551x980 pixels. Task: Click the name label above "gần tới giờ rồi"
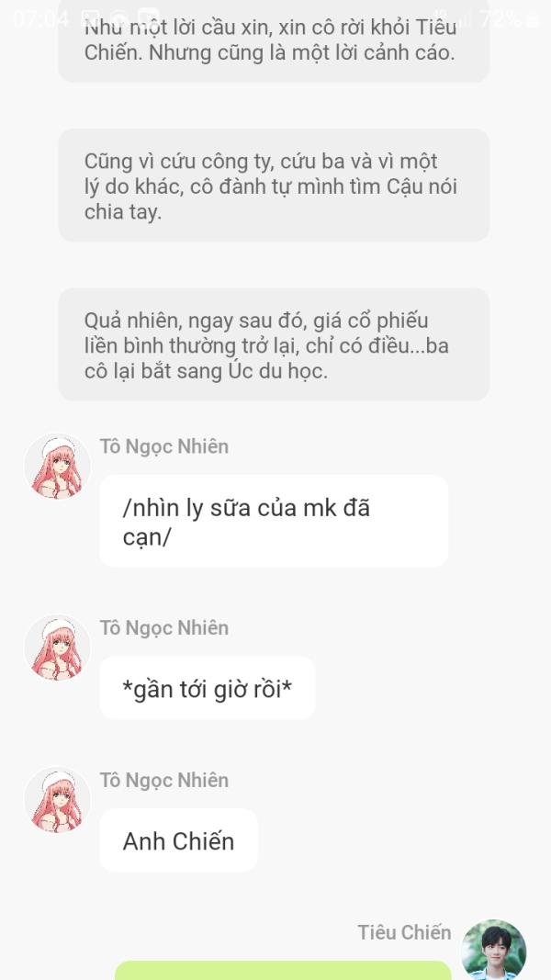(164, 627)
